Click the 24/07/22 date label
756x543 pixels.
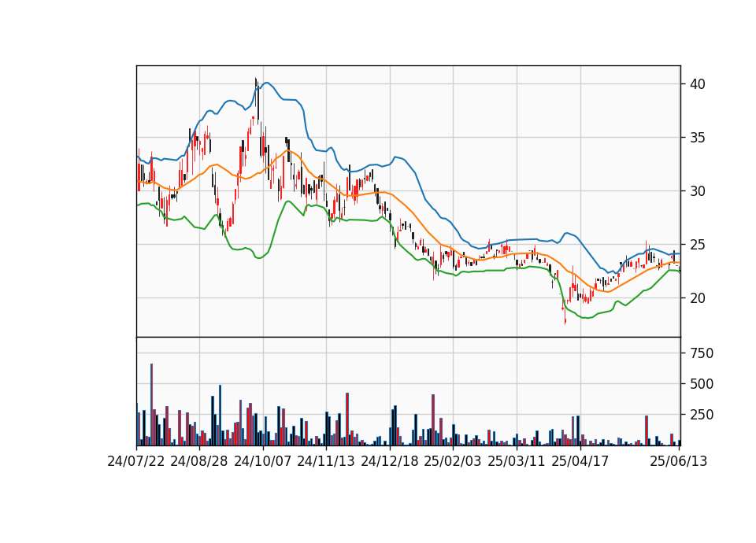coord(136,461)
